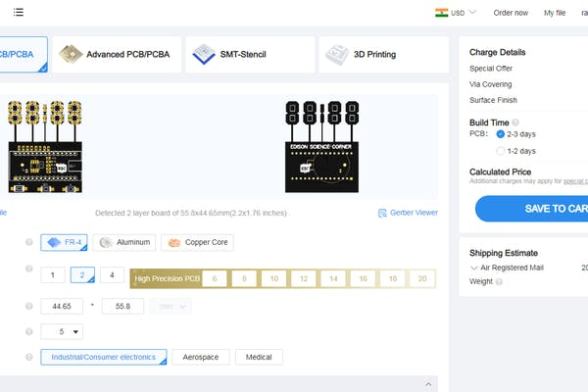Choose 16 layers High Precision option
Image resolution: width=588 pixels, height=392 pixels.
(x=363, y=278)
